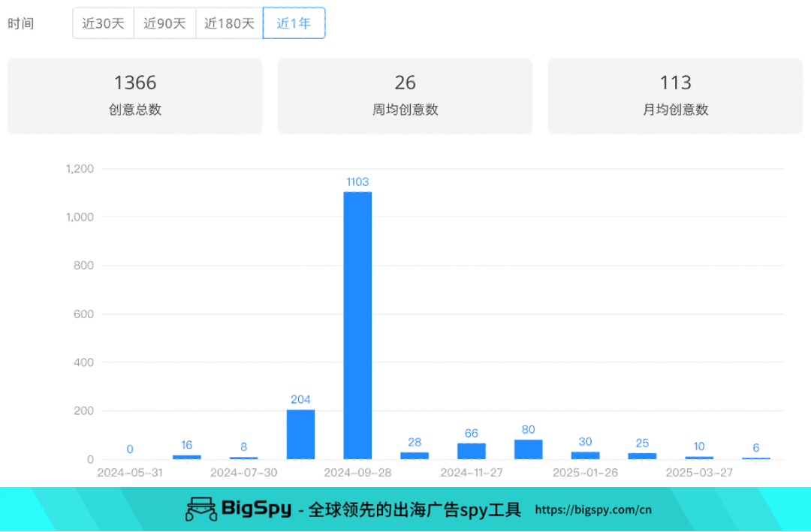Screen dimensions: 811x532
Task: Click the bar showing 25 near 2025-03-27
Action: (641, 456)
